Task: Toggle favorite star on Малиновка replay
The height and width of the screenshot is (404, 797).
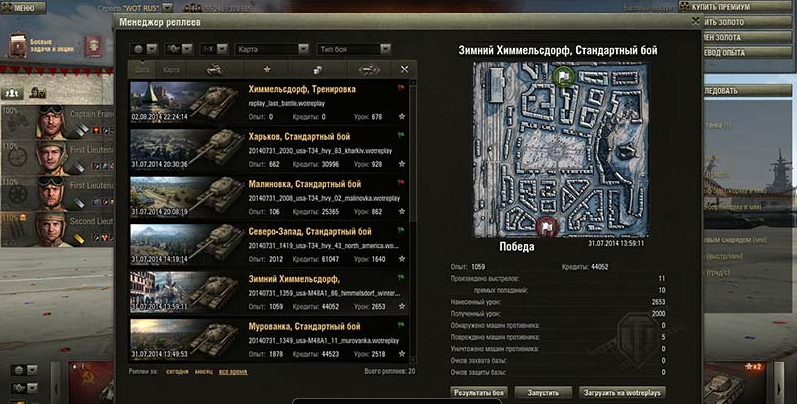Action: tap(402, 211)
